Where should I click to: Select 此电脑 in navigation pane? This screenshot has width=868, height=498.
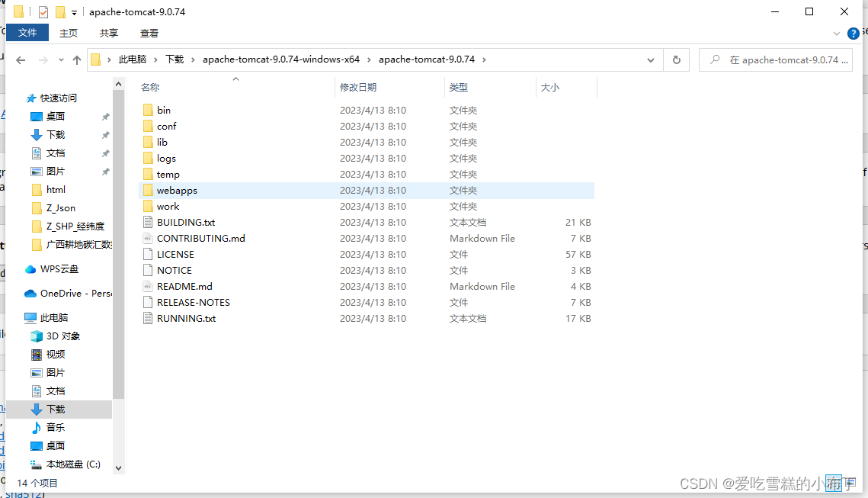click(x=46, y=318)
